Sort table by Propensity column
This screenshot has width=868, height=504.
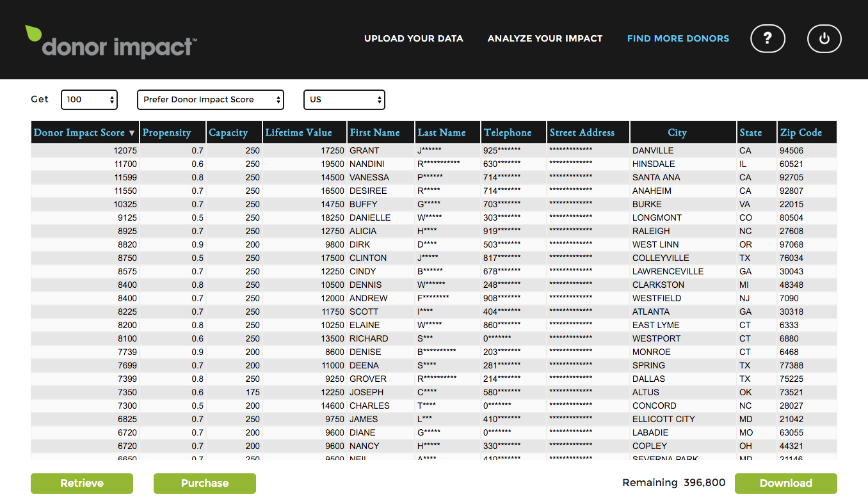pyautogui.click(x=167, y=132)
